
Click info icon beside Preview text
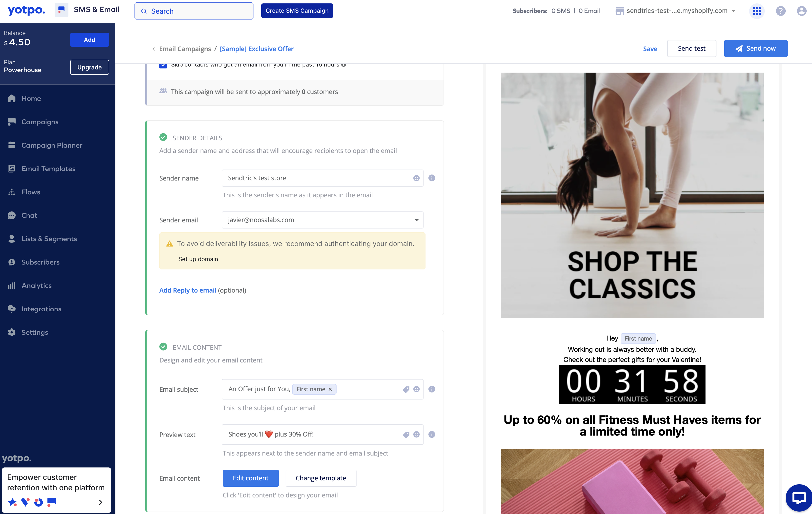pos(432,434)
